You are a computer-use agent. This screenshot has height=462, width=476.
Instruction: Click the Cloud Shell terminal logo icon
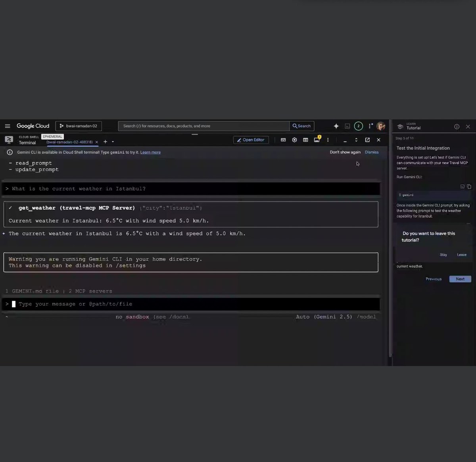pos(9,140)
